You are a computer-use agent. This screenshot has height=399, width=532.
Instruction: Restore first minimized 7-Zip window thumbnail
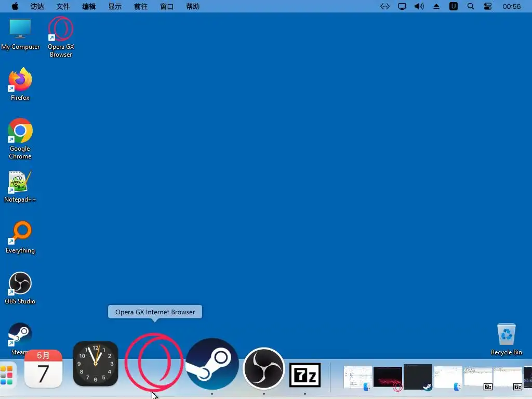point(478,378)
